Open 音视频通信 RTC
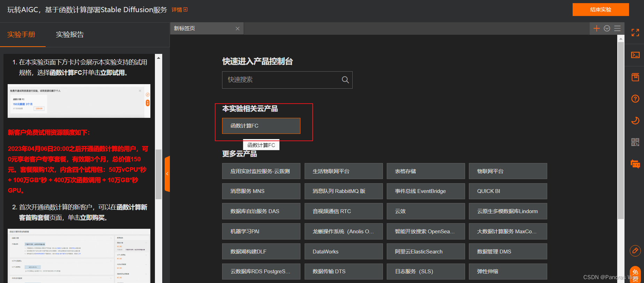The height and width of the screenshot is (283, 644). tap(344, 211)
